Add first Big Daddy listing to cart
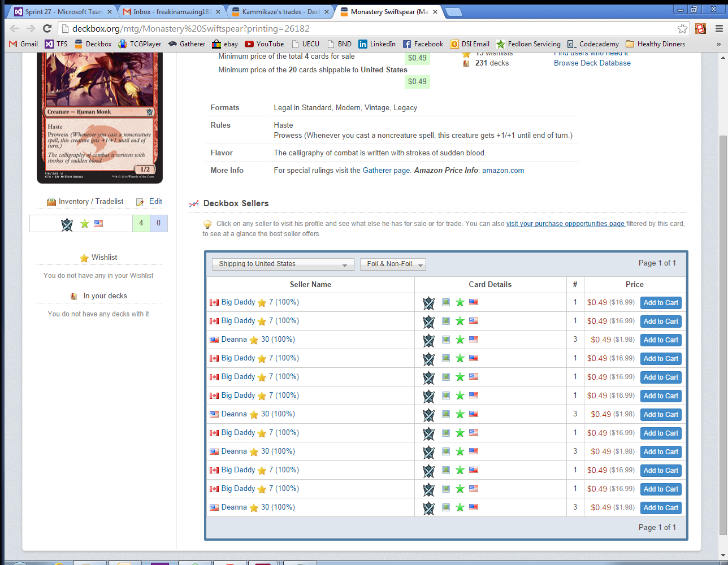Screen dimensions: 728x565 pos(660,303)
